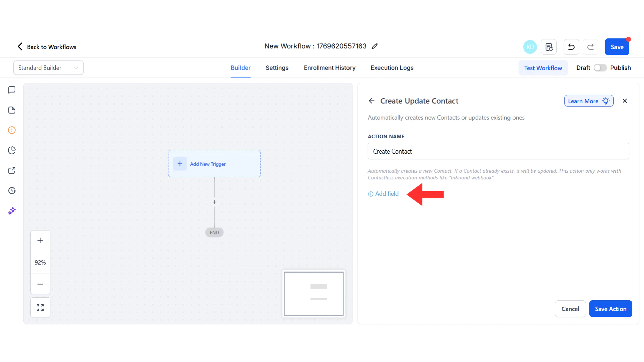Open the analytics pie-chart icon

click(x=12, y=150)
